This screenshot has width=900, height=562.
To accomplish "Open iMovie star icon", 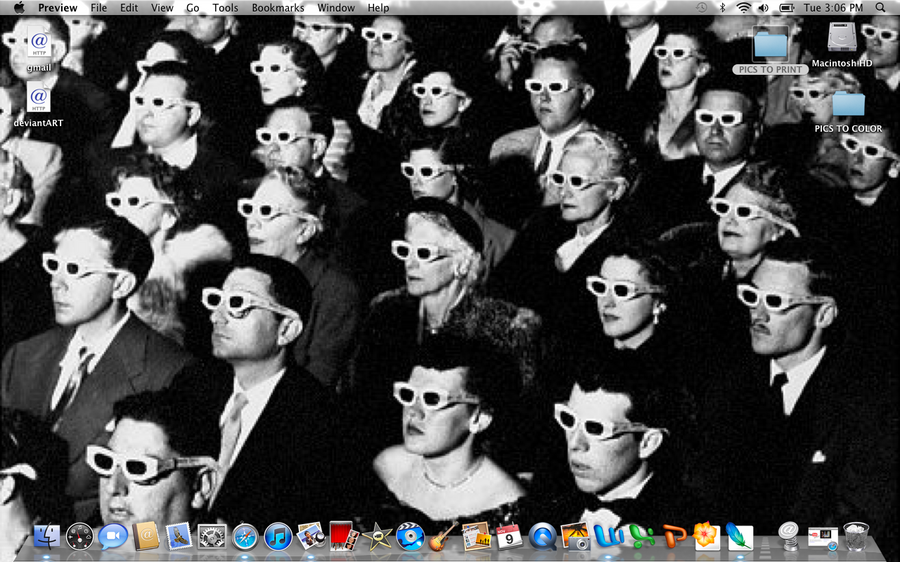I will click(x=377, y=537).
